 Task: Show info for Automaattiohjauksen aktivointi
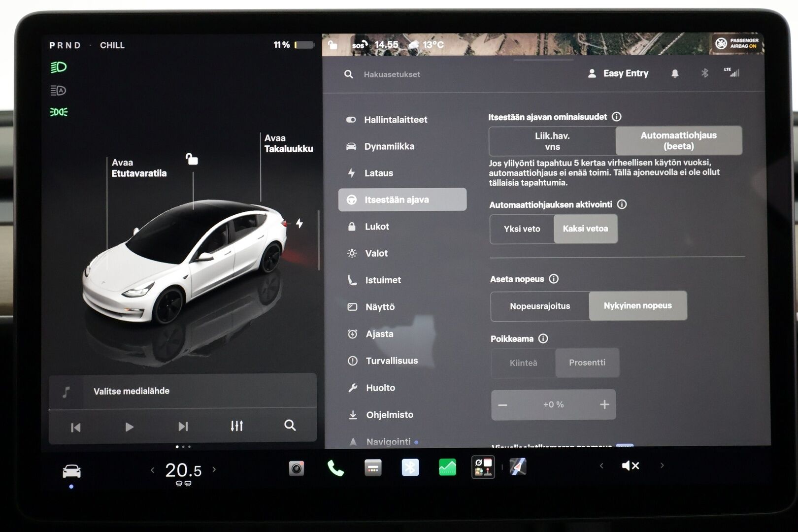point(622,204)
